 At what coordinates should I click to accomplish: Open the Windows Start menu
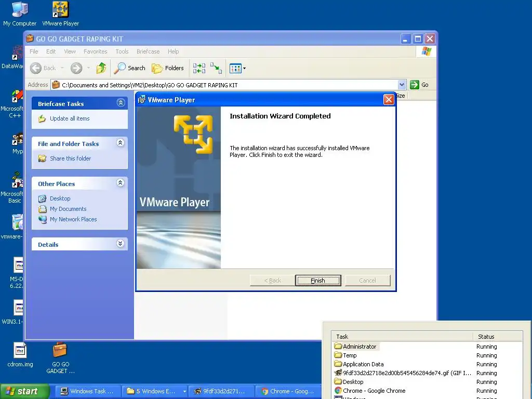point(24,392)
